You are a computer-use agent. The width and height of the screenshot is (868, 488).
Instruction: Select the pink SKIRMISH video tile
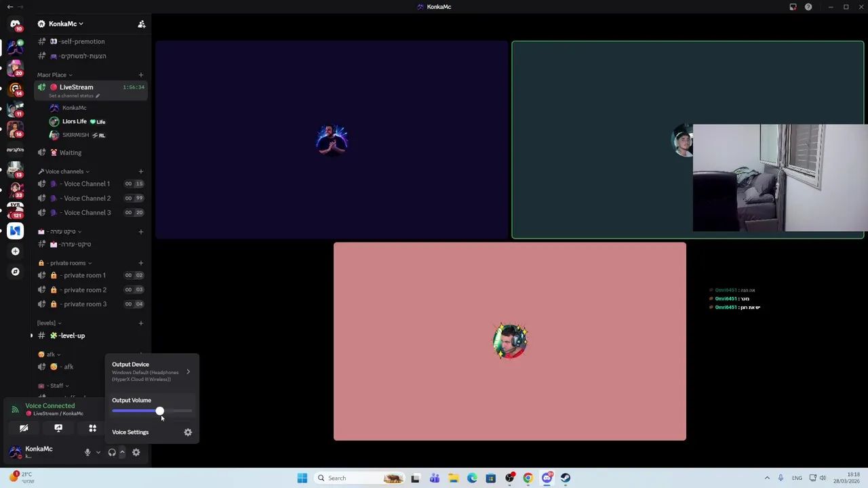510,342
